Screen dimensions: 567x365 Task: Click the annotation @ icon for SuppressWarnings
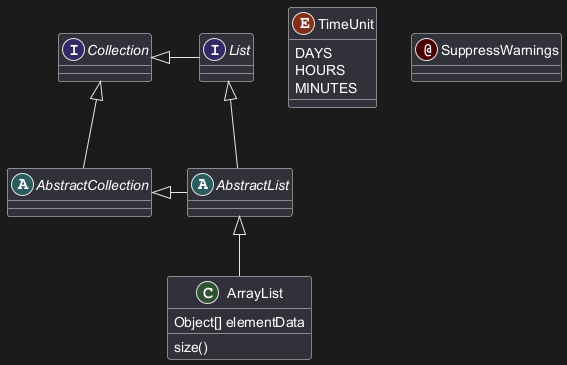coord(426,50)
